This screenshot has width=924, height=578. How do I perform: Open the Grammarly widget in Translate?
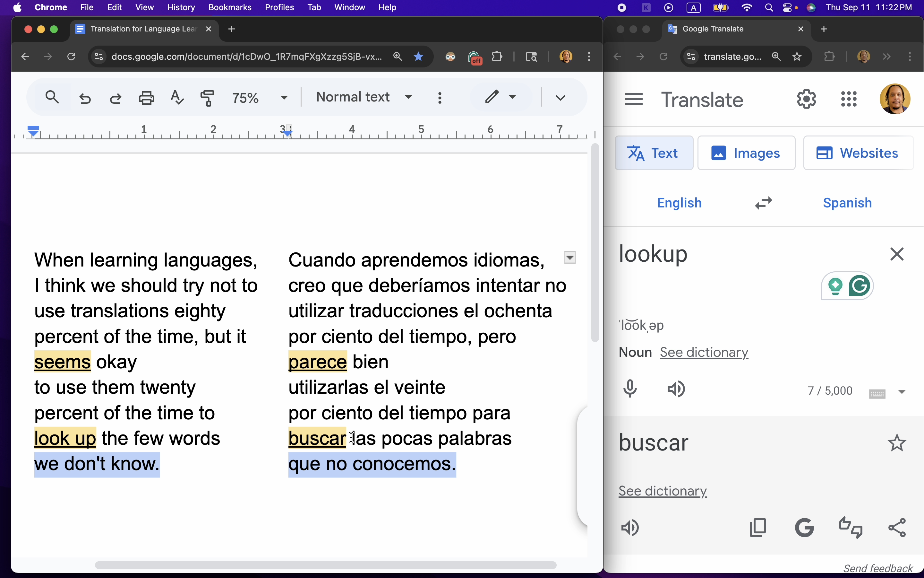tap(860, 286)
